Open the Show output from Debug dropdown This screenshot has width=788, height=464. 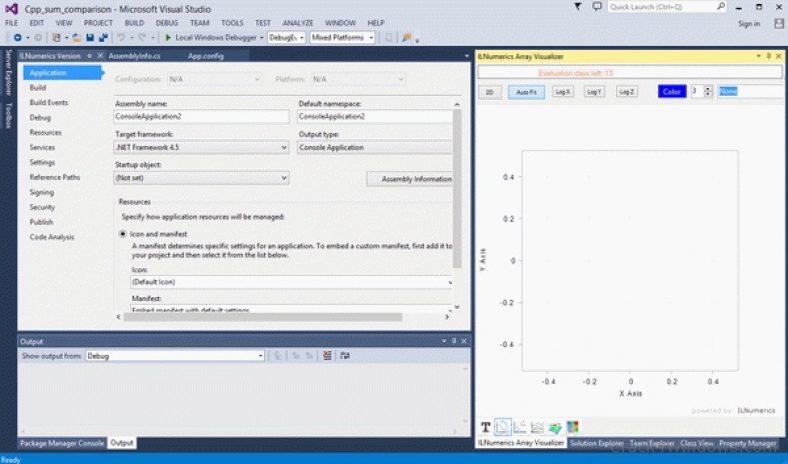[175, 356]
